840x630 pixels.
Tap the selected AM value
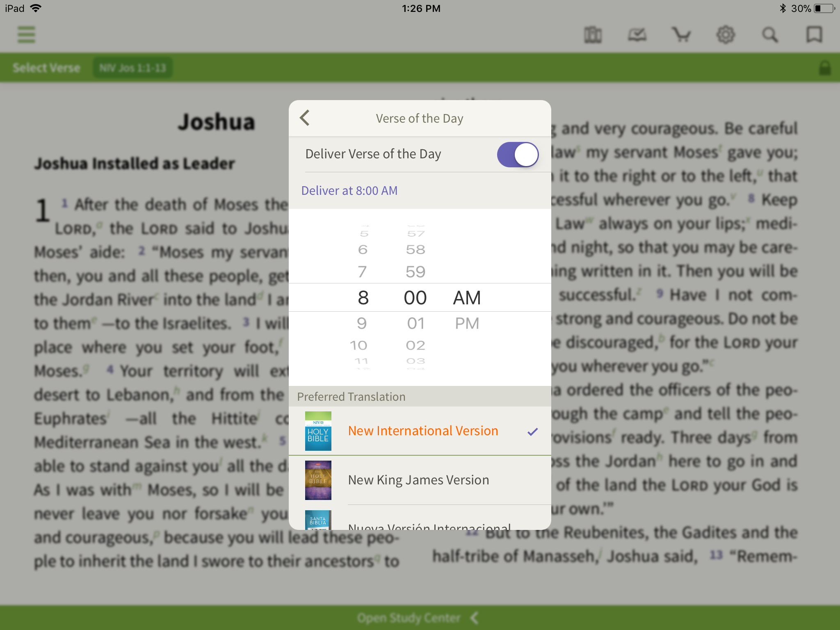click(467, 298)
